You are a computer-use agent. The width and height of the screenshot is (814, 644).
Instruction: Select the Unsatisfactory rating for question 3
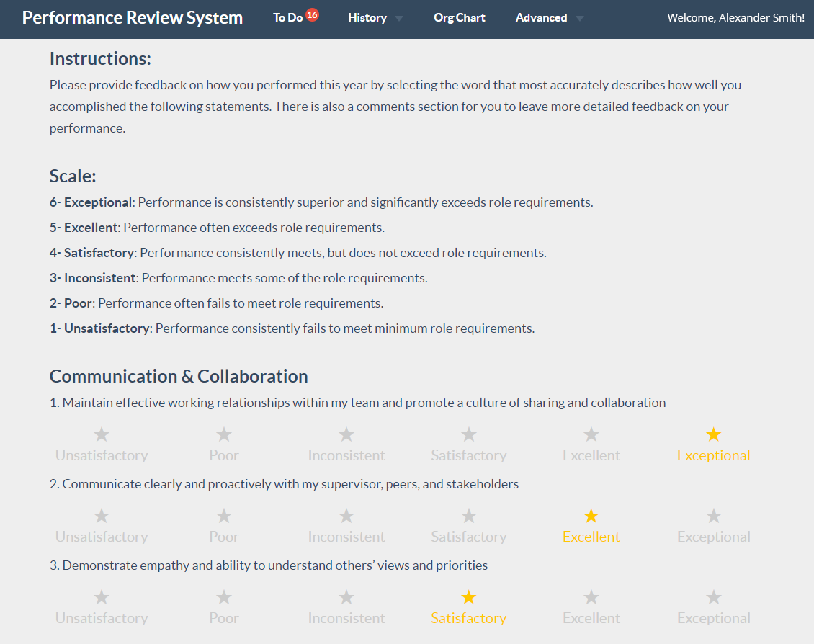pyautogui.click(x=101, y=596)
